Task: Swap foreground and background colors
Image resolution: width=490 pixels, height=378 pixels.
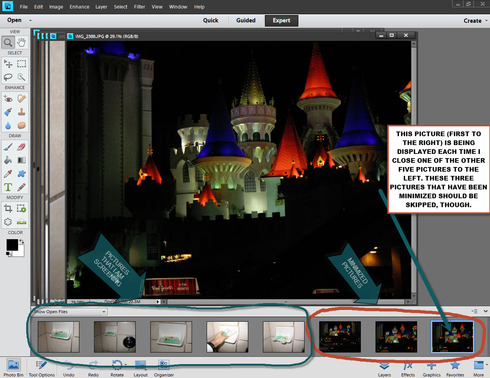Action: tap(22, 241)
